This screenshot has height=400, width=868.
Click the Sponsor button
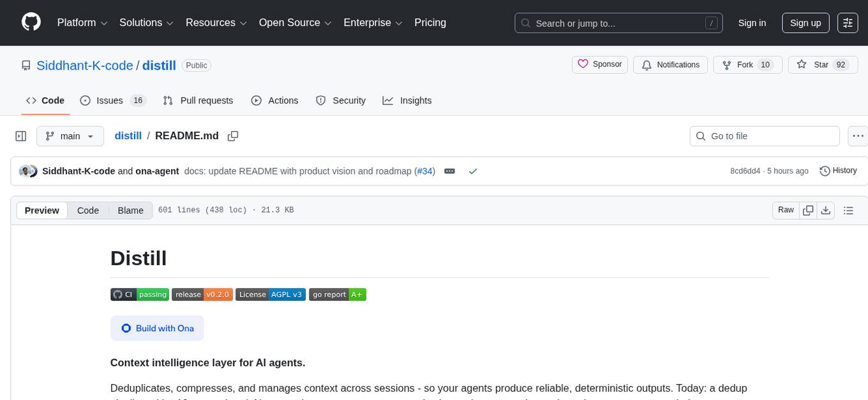(600, 65)
